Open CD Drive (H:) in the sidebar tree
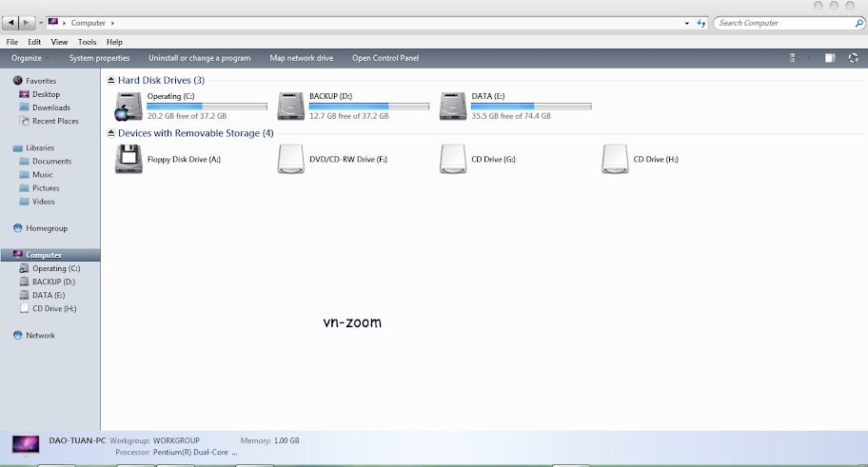Screen dimensions: 868x467 coord(54,309)
